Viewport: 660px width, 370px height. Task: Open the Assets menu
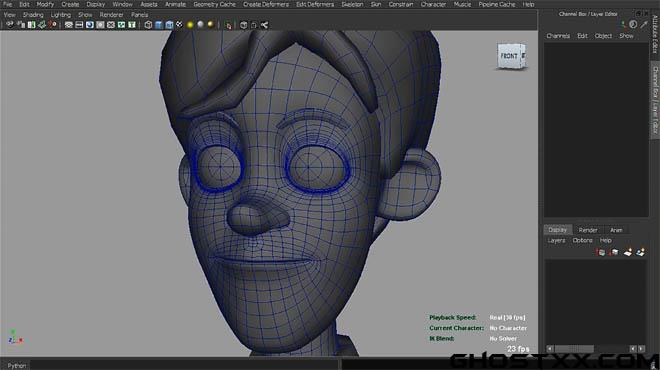tap(149, 4)
